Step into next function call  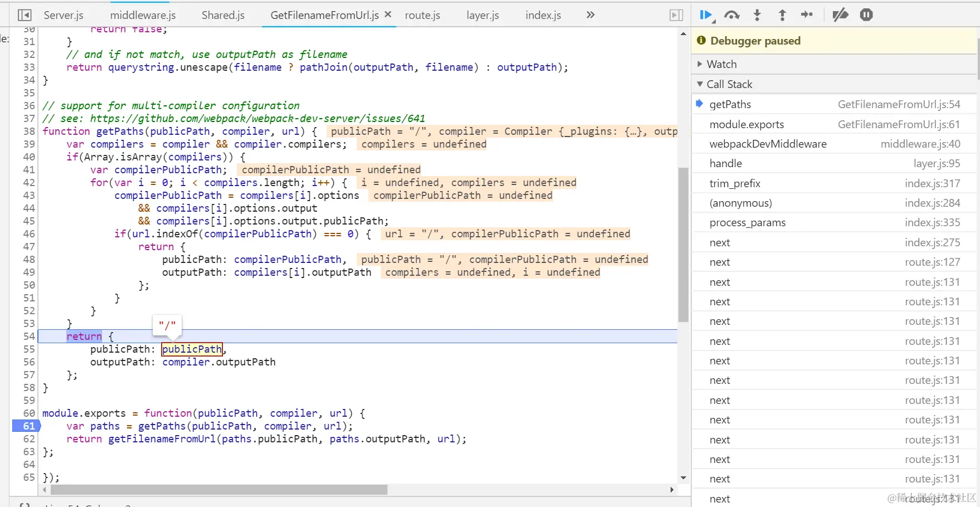757,15
